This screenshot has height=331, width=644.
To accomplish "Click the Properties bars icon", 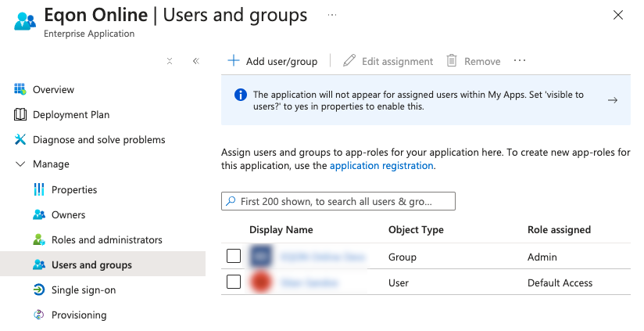I will [x=38, y=189].
